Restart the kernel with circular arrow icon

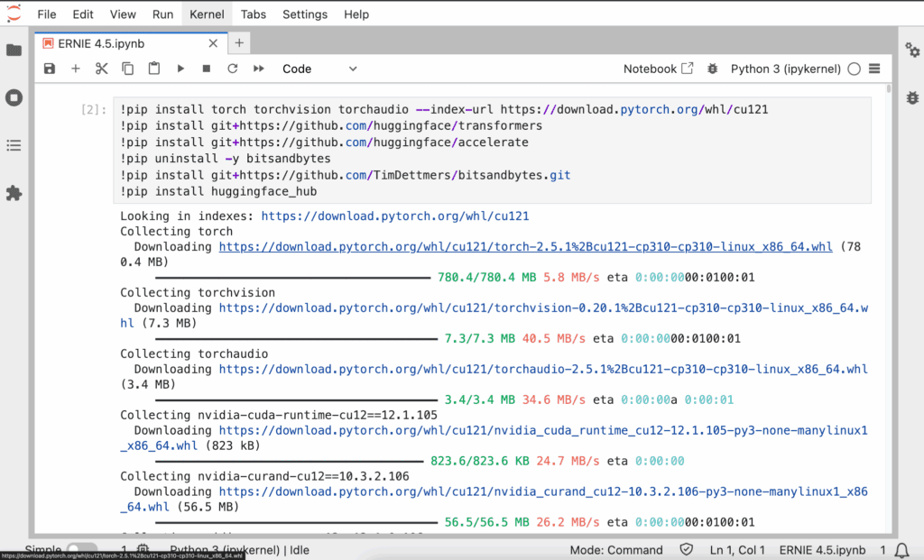233,69
